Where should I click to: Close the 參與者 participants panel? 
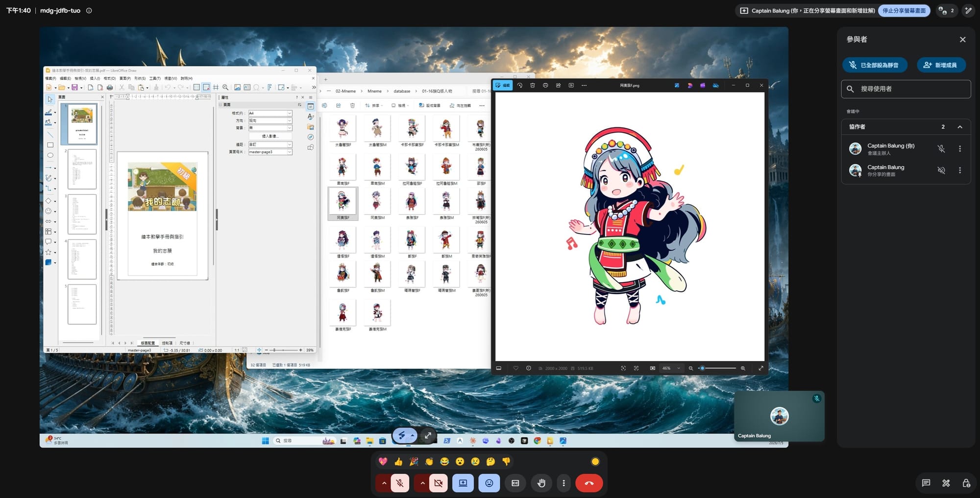point(962,40)
